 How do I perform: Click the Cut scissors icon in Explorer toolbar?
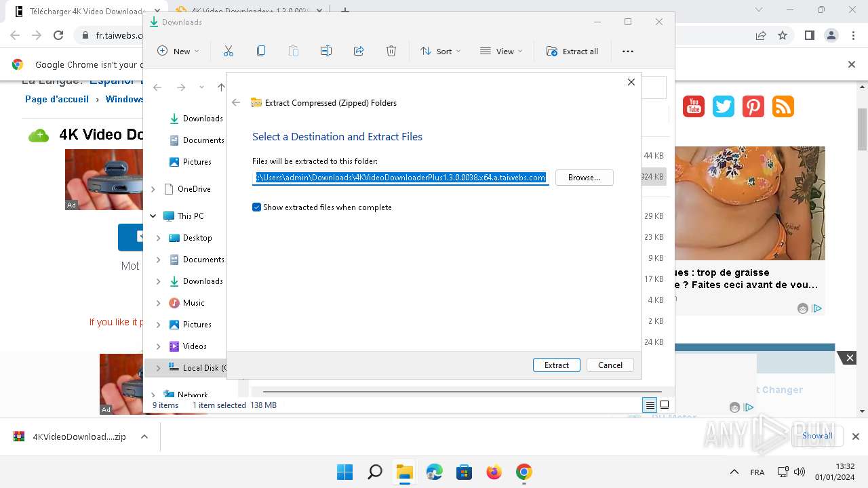229,51
